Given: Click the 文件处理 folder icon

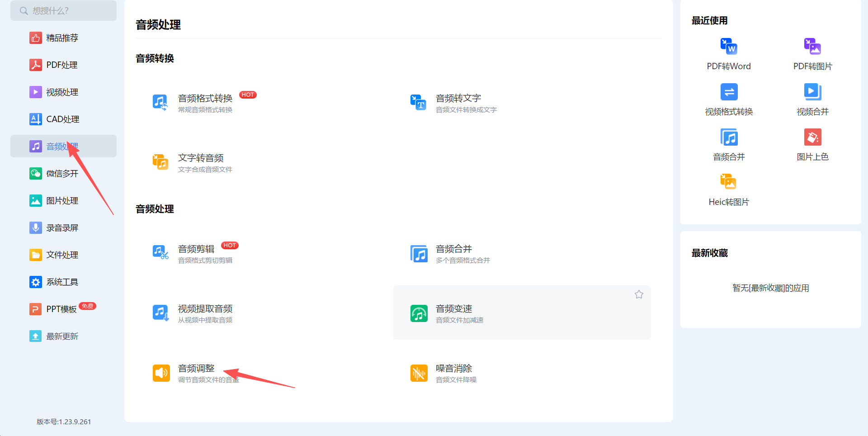Looking at the screenshot, I should tap(36, 255).
